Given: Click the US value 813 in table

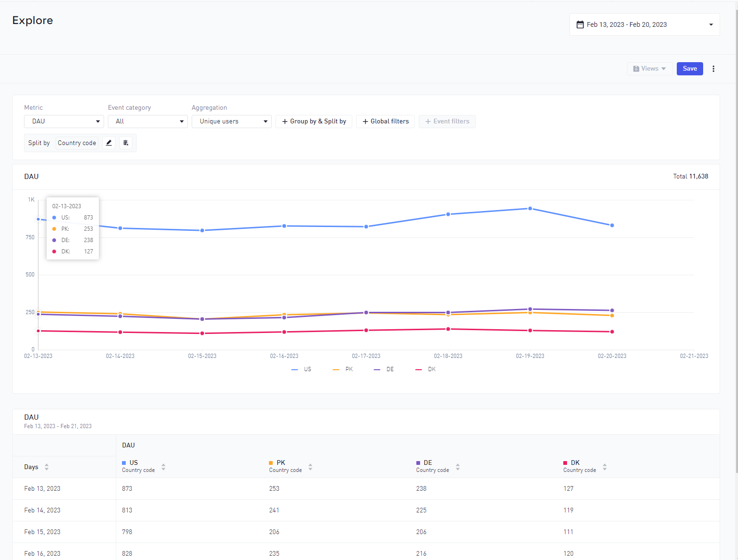Looking at the screenshot, I should (x=127, y=510).
